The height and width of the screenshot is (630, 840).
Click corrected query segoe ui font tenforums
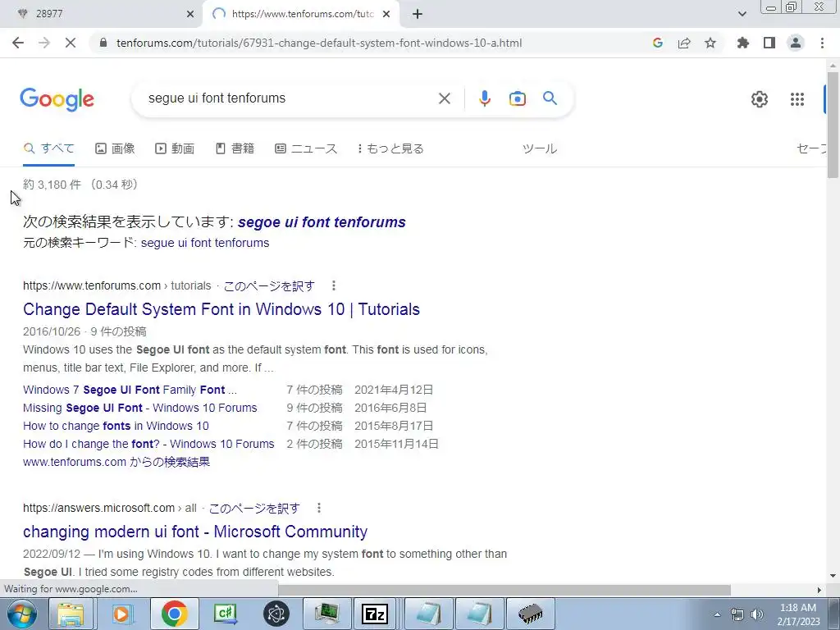pos(322,221)
